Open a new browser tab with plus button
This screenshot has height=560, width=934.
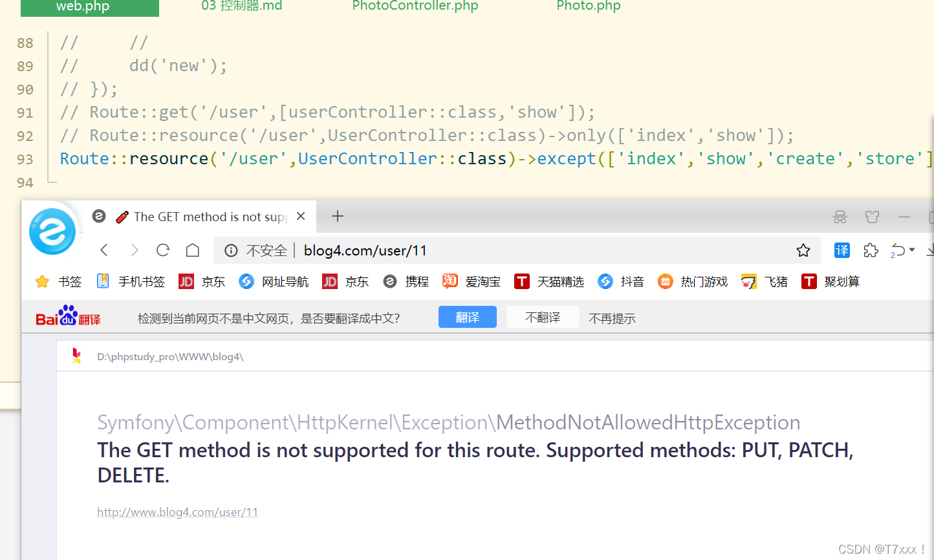pyautogui.click(x=338, y=216)
